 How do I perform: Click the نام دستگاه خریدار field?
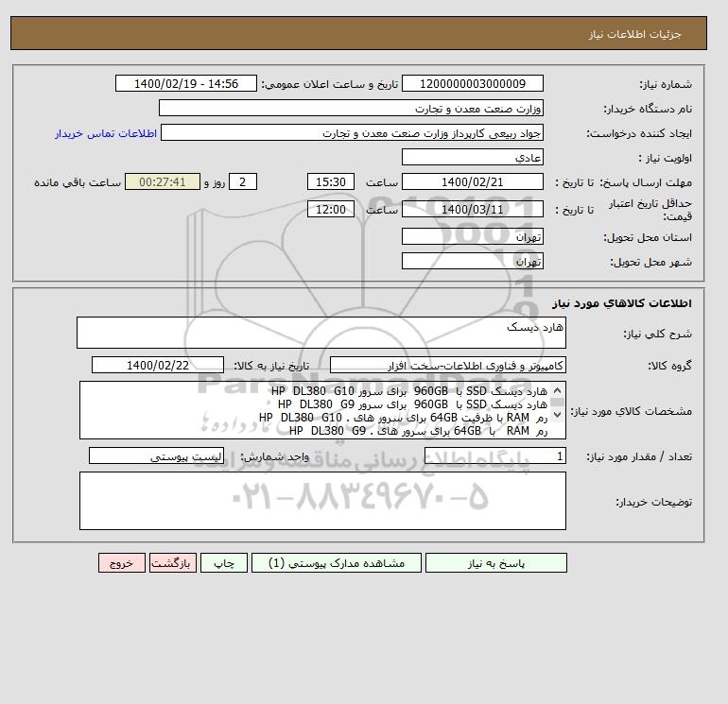tap(351, 108)
